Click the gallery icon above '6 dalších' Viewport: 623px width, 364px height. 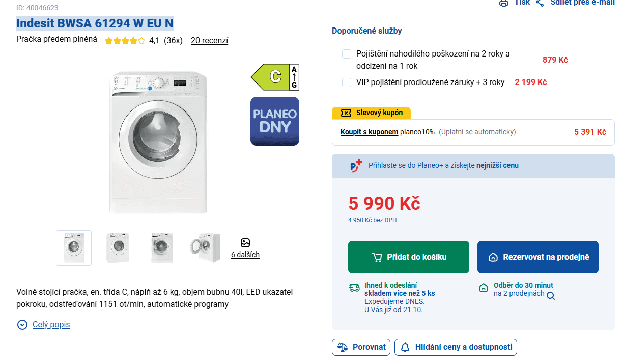(245, 243)
